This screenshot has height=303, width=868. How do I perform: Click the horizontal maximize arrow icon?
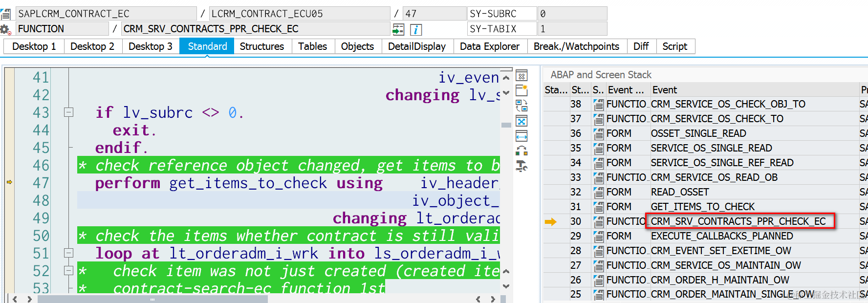tap(521, 136)
